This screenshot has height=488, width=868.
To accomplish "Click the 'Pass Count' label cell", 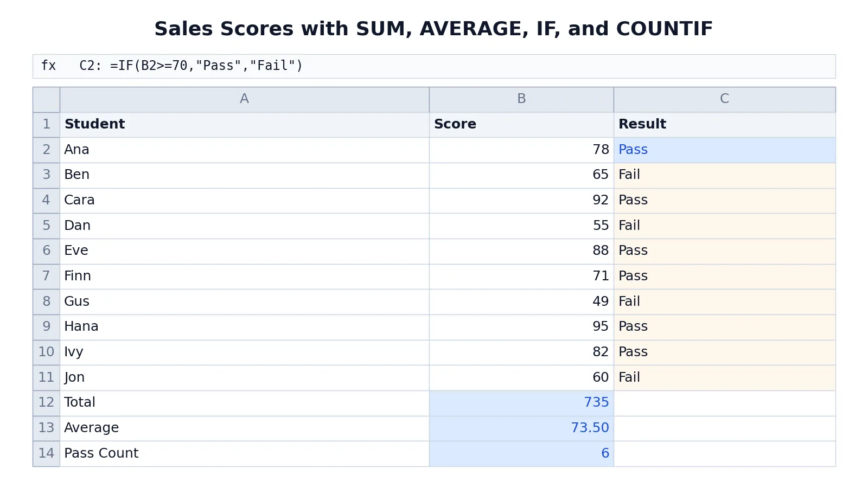I will click(x=245, y=454).
